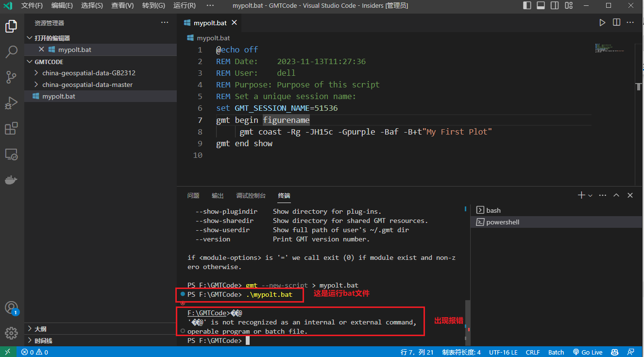Screen dimensions: 644x357
Task: Toggle bottom panel visibility
Action: pos(541,6)
